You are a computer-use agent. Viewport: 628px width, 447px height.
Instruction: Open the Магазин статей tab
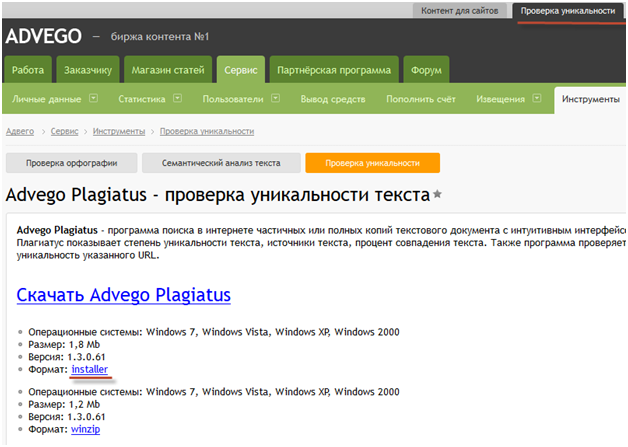(x=168, y=70)
